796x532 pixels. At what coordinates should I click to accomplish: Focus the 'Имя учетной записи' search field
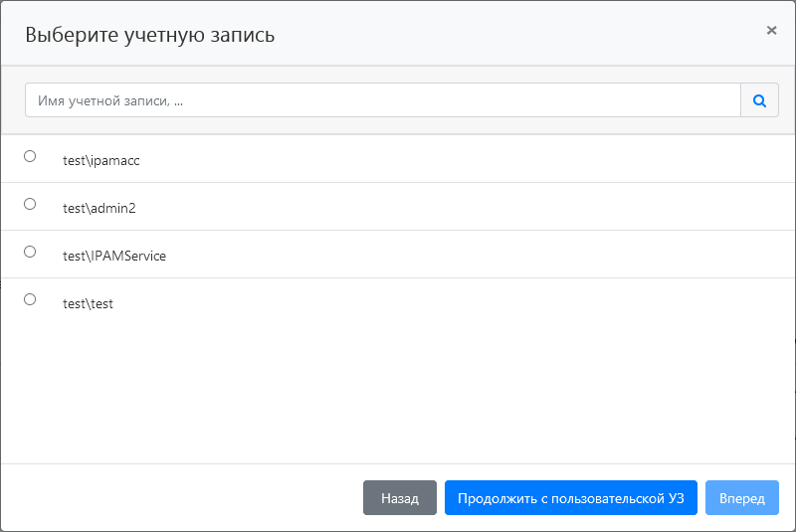pyautogui.click(x=383, y=100)
